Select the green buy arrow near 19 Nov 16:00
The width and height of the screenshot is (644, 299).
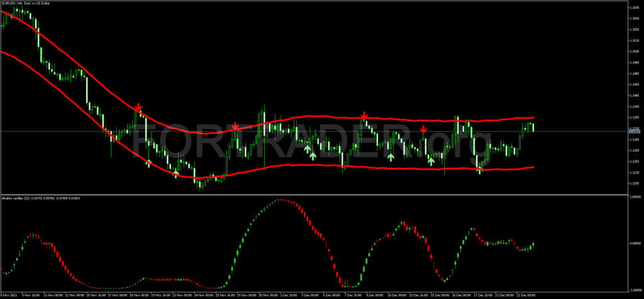point(148,163)
